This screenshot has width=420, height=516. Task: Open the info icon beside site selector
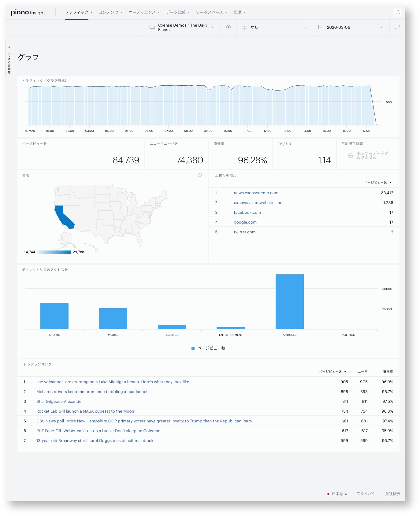click(x=229, y=27)
